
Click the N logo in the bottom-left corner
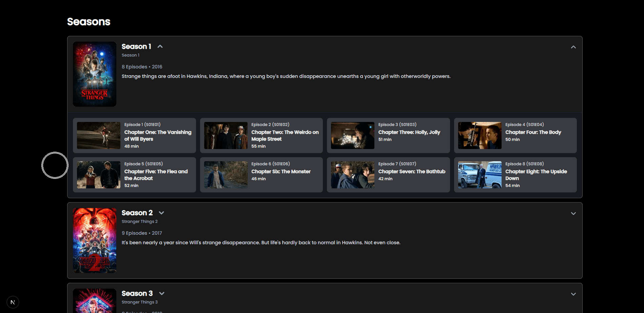pyautogui.click(x=13, y=302)
